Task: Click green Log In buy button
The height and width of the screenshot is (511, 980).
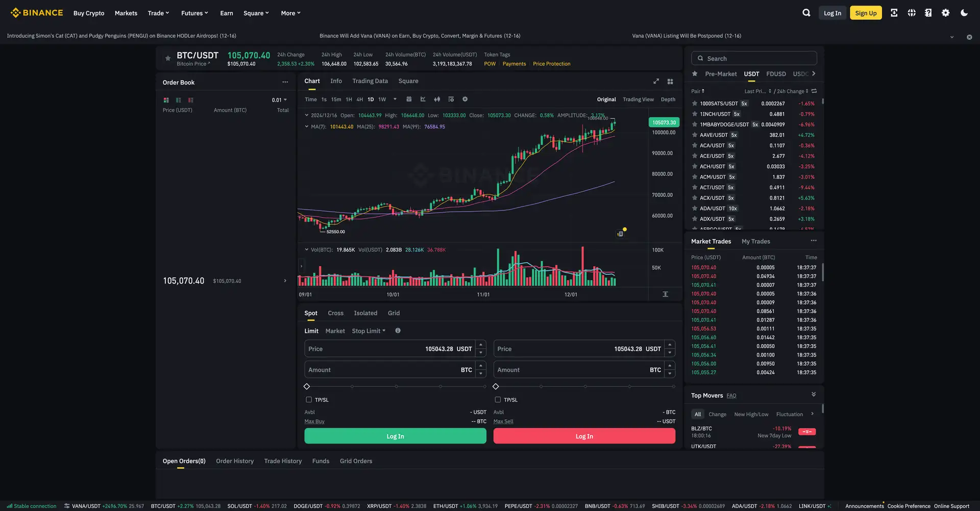Action: (x=395, y=436)
